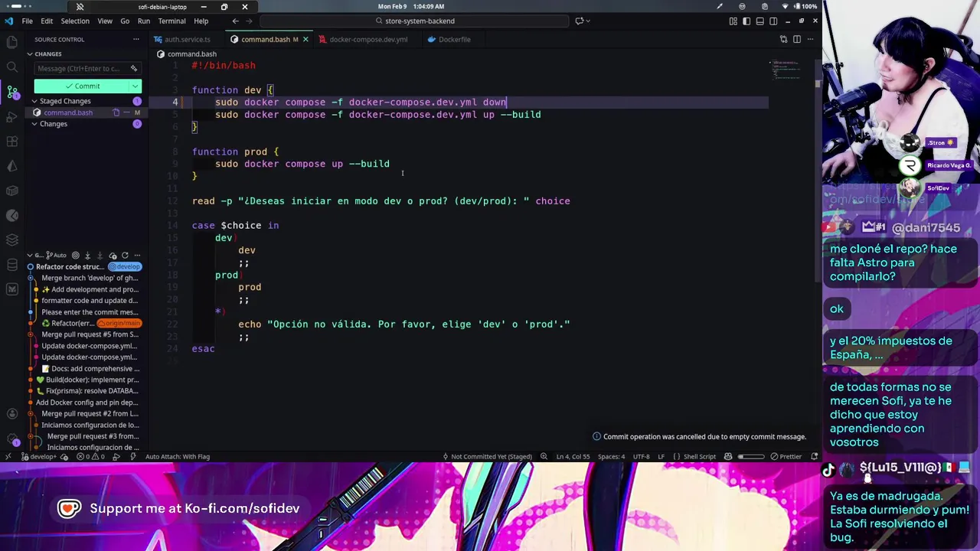This screenshot has width=980, height=551.
Task: Open the Run and Debug view
Action: coord(11,116)
